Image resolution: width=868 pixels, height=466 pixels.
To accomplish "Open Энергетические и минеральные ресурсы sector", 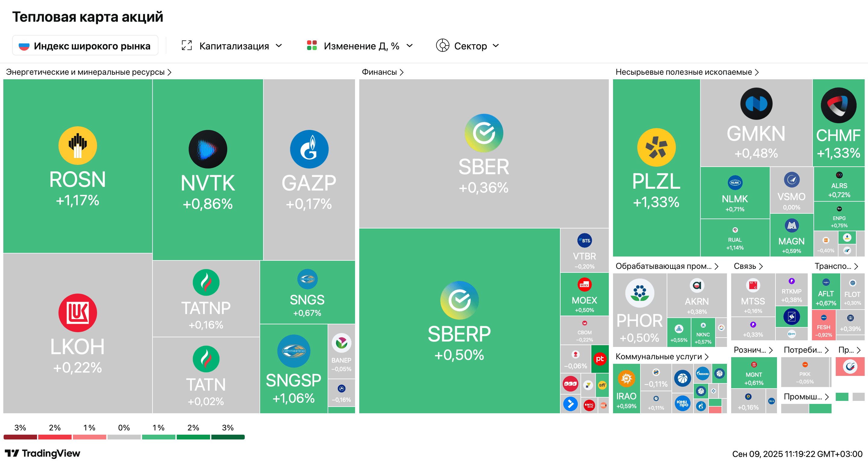I will (88, 72).
